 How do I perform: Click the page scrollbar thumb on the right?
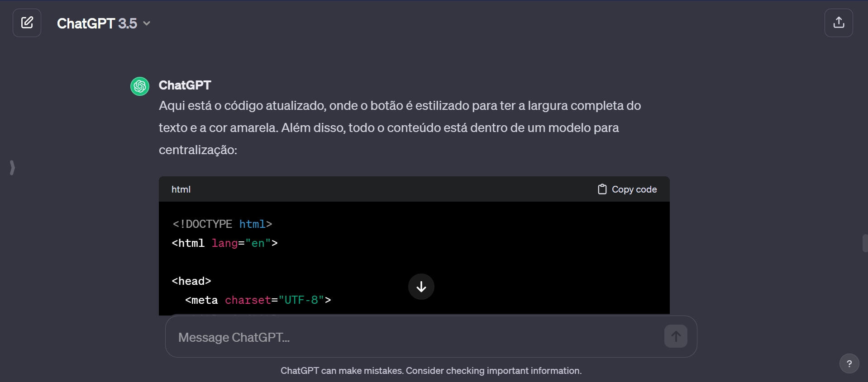pyautogui.click(x=865, y=243)
